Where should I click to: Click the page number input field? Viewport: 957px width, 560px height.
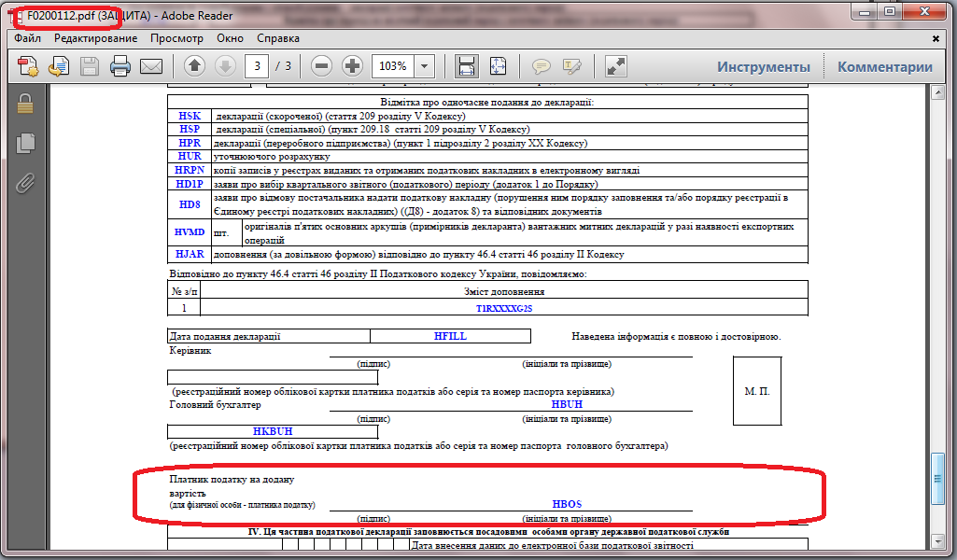(x=257, y=66)
